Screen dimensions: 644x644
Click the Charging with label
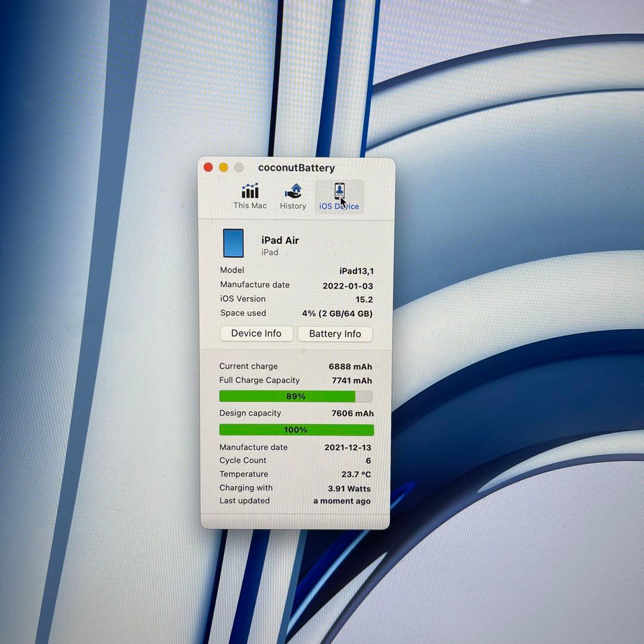click(246, 488)
